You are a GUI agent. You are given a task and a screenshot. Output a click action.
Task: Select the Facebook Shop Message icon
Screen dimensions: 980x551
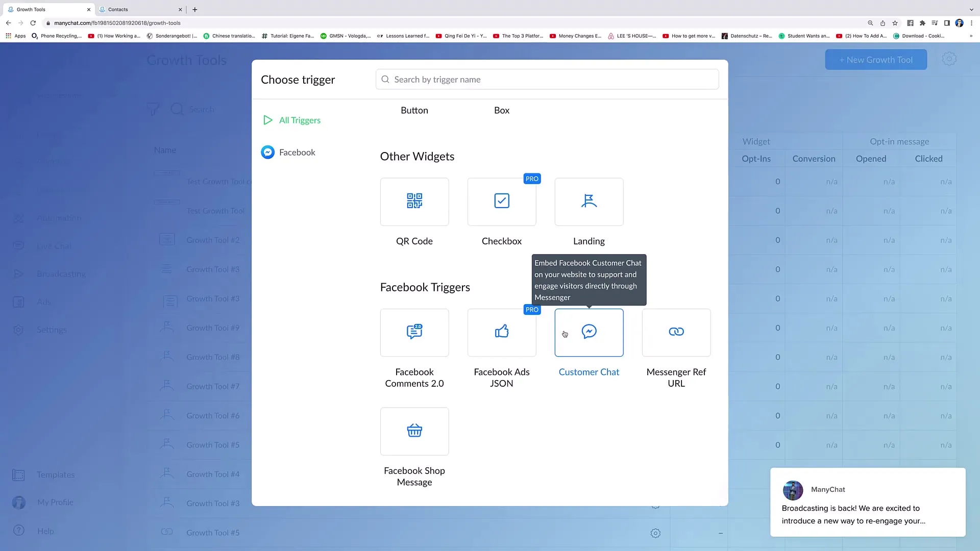(414, 431)
